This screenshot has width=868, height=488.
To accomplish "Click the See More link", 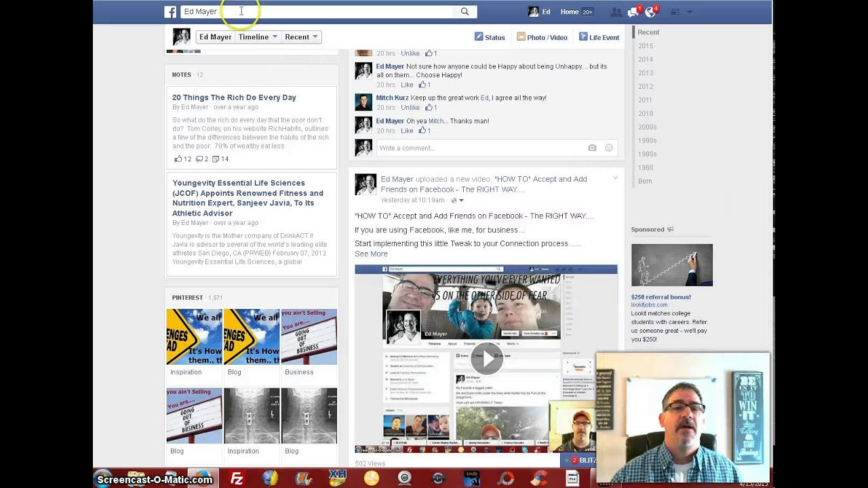I will (x=371, y=254).
